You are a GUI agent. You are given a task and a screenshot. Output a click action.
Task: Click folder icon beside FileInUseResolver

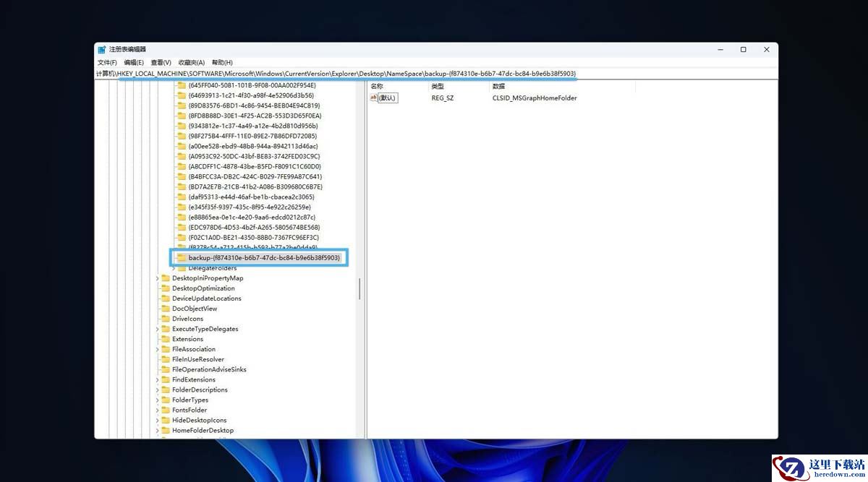click(x=165, y=359)
